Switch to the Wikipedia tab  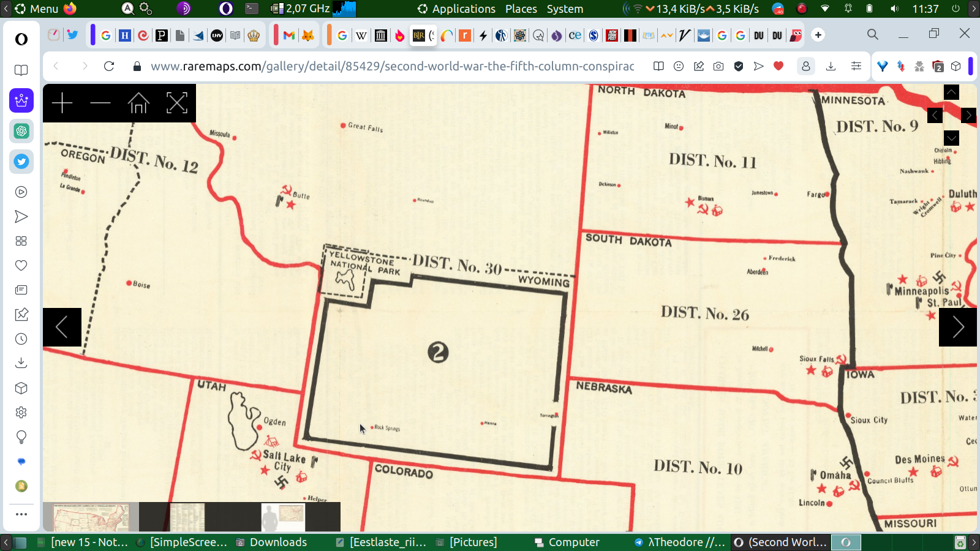click(x=361, y=36)
